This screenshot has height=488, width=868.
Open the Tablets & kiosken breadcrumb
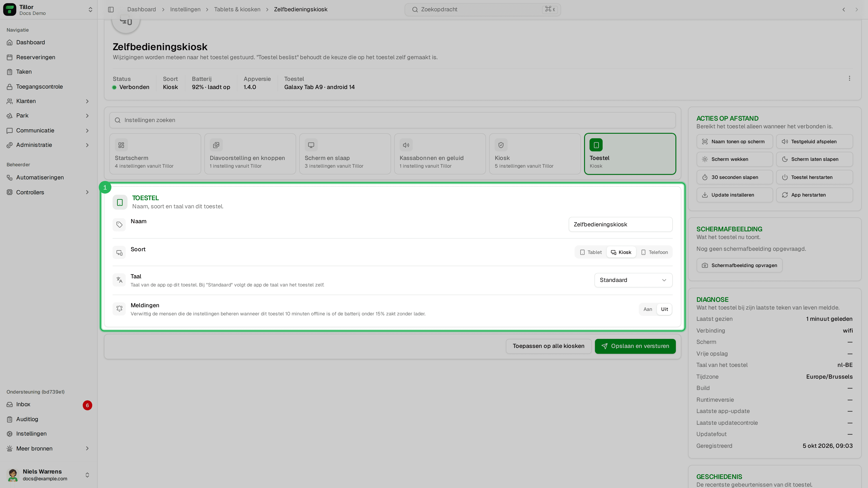pyautogui.click(x=237, y=9)
